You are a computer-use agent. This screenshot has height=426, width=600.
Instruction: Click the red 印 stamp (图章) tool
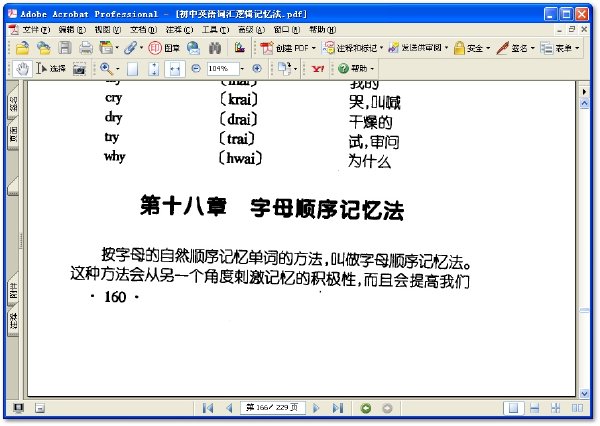pos(164,48)
